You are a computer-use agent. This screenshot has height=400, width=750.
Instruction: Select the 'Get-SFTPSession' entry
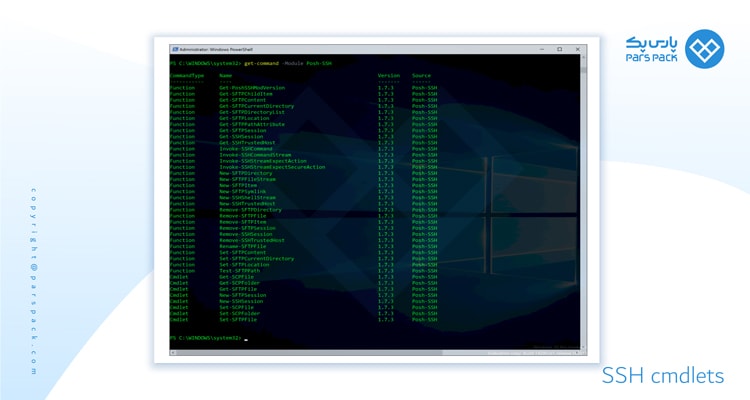243,131
